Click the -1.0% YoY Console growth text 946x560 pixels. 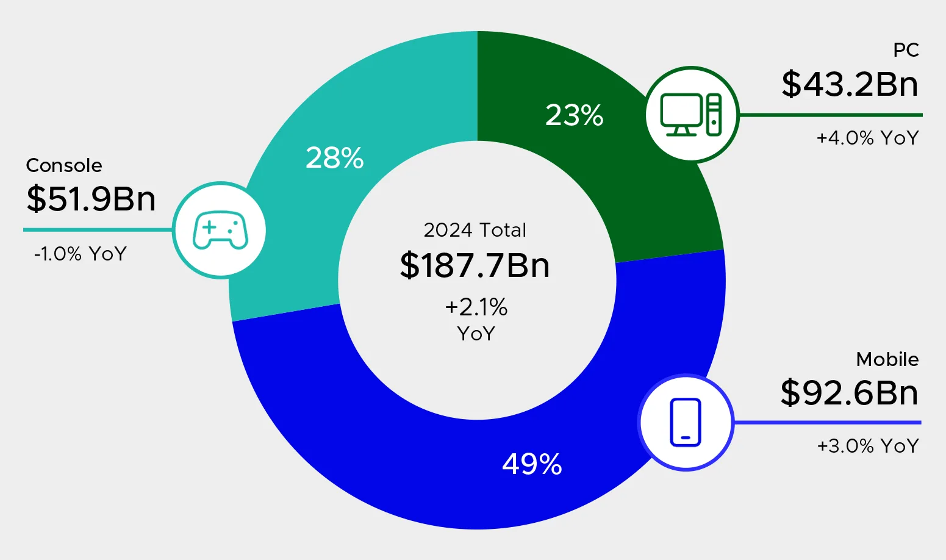coord(80,254)
